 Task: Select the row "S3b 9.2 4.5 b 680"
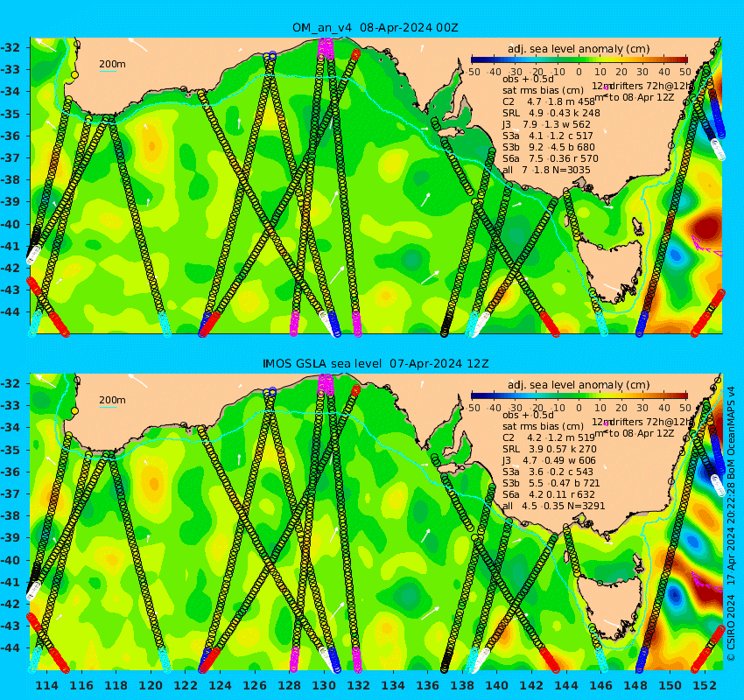549,147
